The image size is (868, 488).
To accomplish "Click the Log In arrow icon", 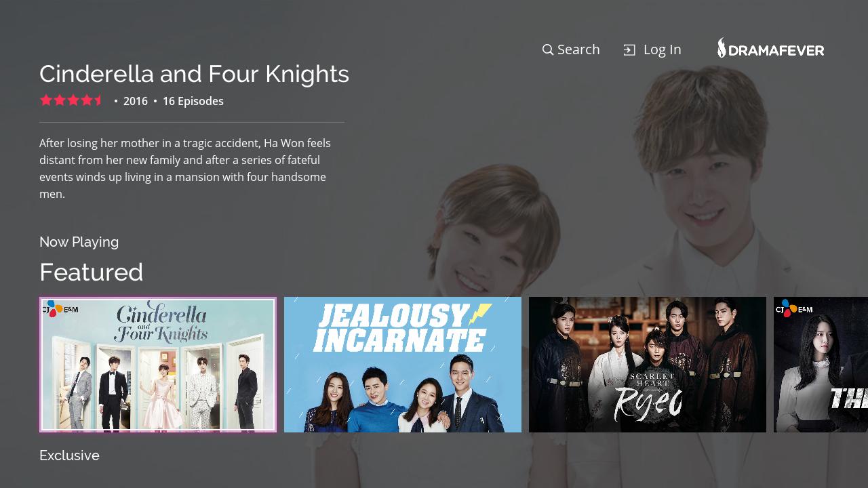I will tap(629, 50).
